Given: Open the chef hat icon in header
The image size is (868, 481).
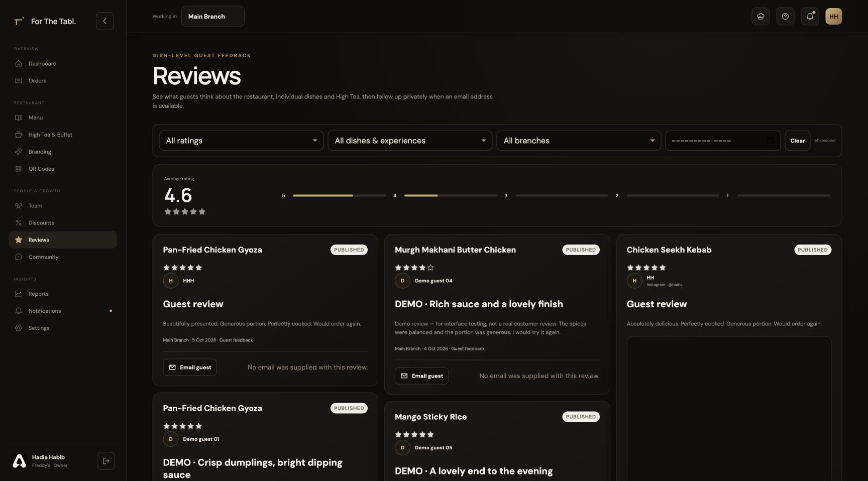Looking at the screenshot, I should coord(761,17).
